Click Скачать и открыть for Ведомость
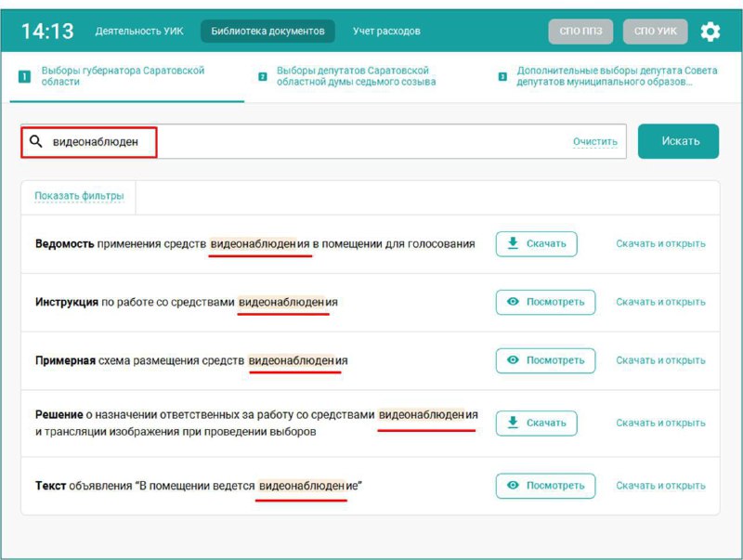The height and width of the screenshot is (560, 743). [x=660, y=243]
